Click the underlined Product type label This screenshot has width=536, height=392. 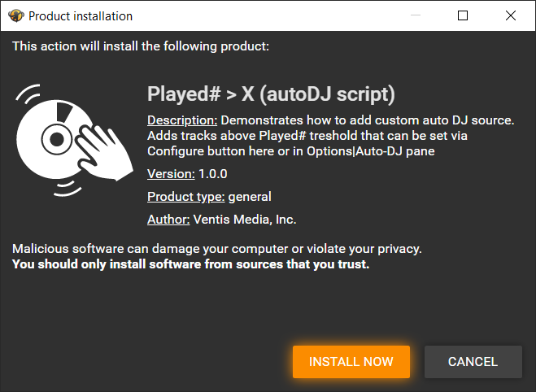pyautogui.click(x=185, y=197)
